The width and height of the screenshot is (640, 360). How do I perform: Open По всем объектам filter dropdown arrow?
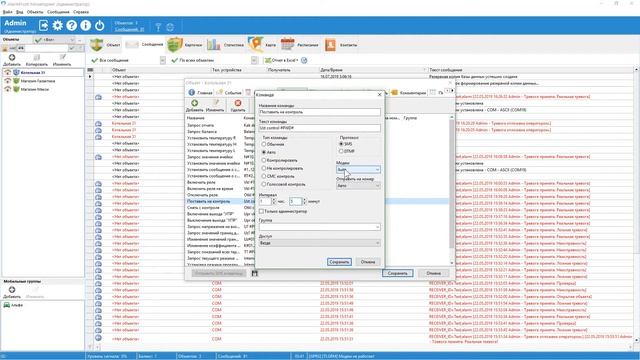[x=254, y=60]
